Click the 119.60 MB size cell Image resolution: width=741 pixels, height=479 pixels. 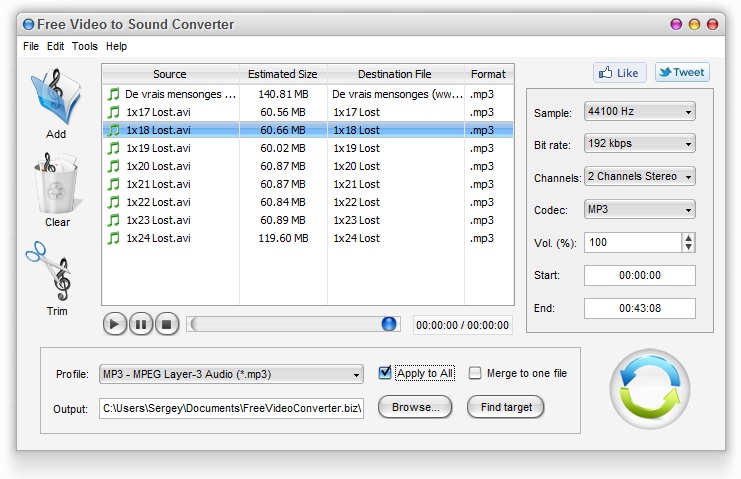283,238
